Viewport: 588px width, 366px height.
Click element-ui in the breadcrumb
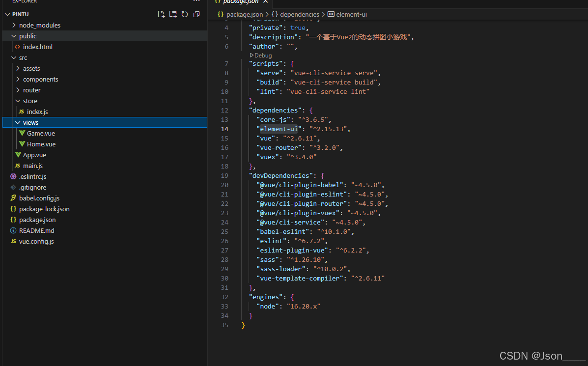click(x=351, y=14)
